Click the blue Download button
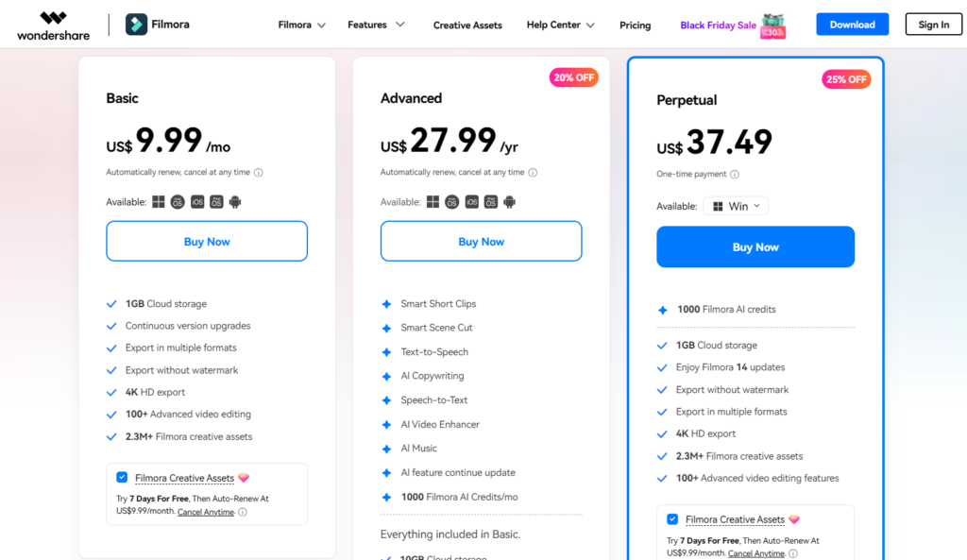Viewport: 967px width, 560px height. tap(853, 24)
